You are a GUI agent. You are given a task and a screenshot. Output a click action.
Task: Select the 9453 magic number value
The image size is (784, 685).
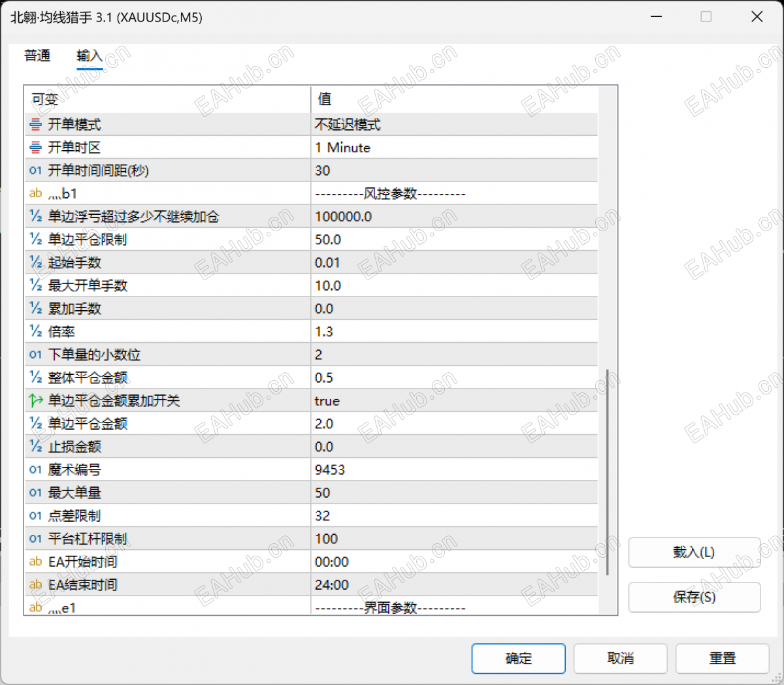454,470
